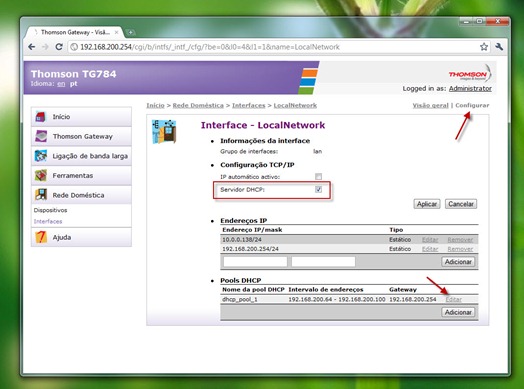Screen dimensions: 524x389
Task: Edit the 10.0.0.138/24 address entry
Action: [430, 240]
